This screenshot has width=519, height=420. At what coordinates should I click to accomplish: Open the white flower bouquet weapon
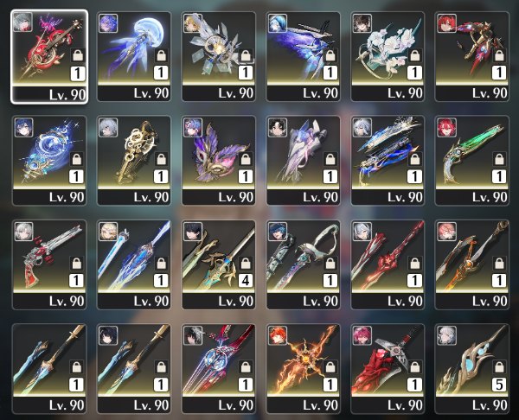388,56
